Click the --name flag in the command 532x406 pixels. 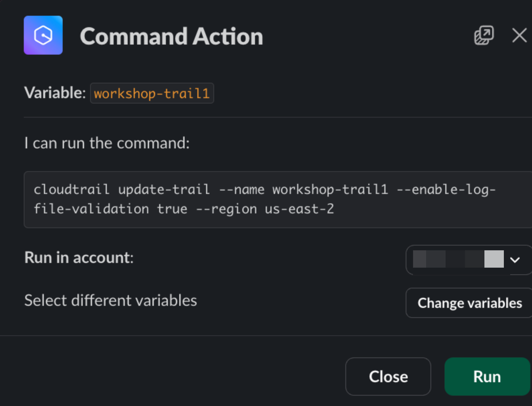(x=242, y=190)
